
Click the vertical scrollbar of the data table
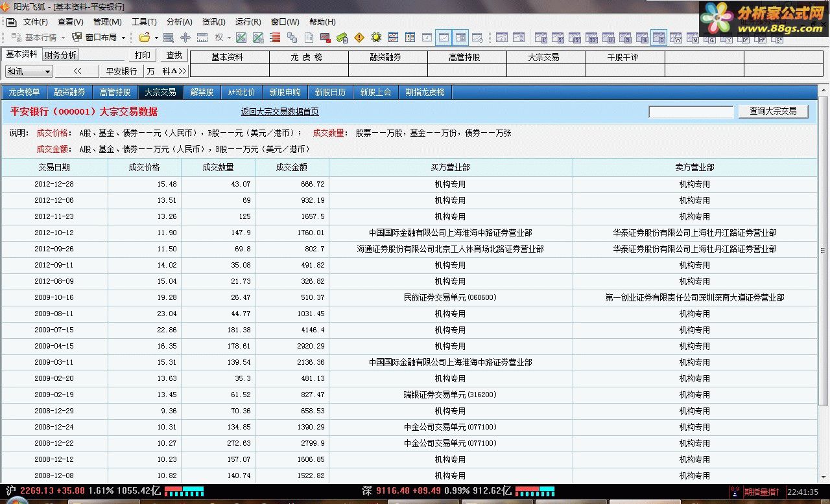point(824,252)
